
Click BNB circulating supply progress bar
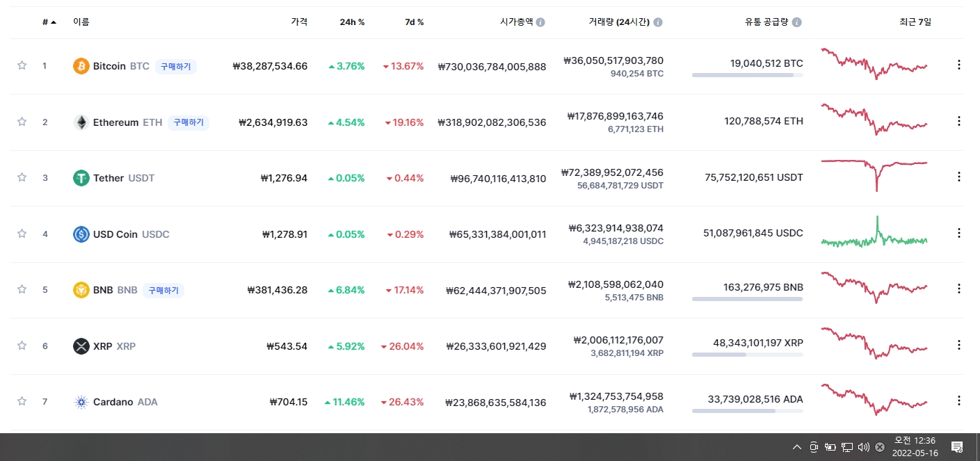(748, 299)
